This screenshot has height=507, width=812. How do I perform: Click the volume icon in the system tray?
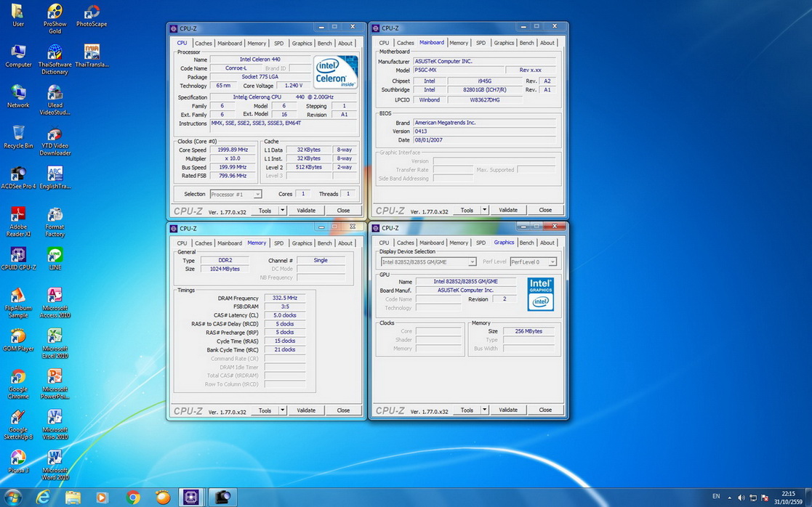pyautogui.click(x=741, y=498)
